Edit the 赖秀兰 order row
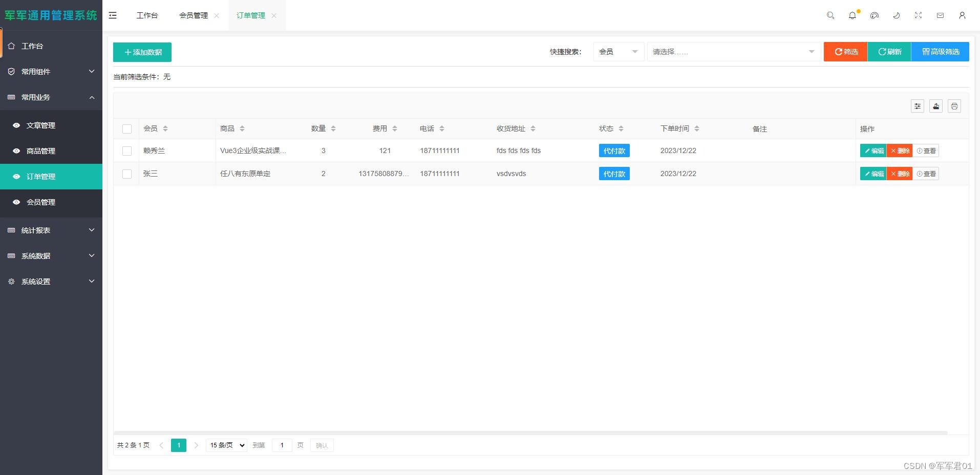Image resolution: width=980 pixels, height=475 pixels. [x=874, y=150]
